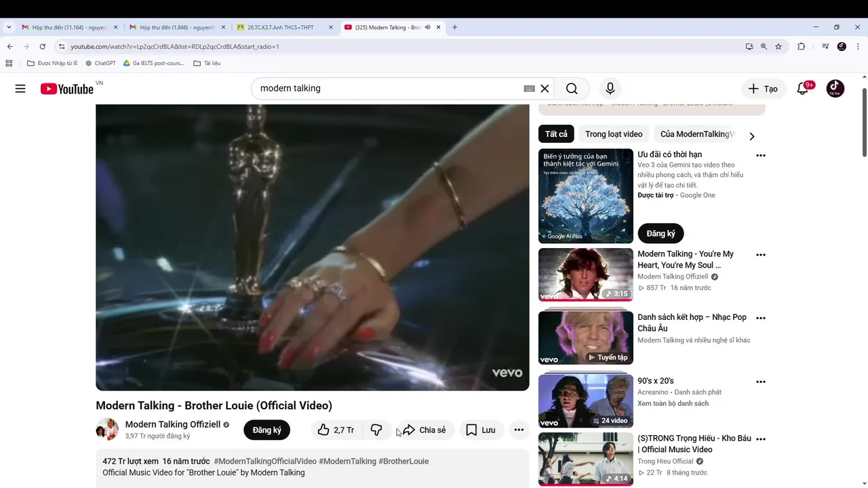This screenshot has height=488, width=868.
Task: Click the hashtag #BrotherLouie
Action: click(403, 461)
